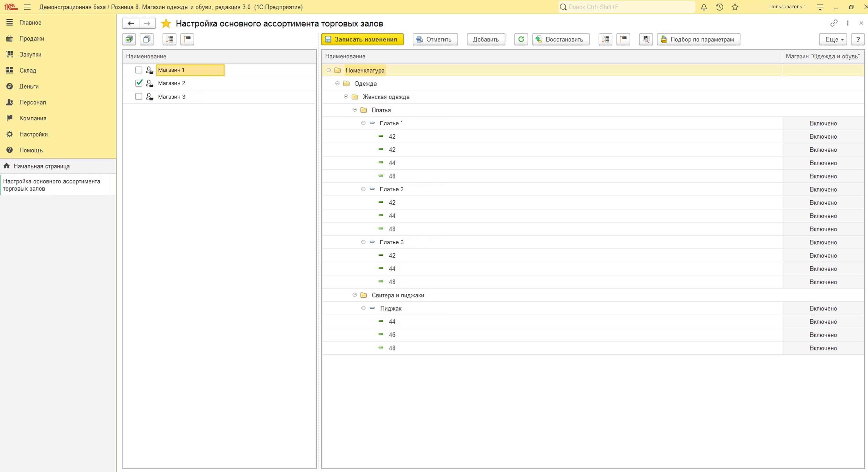Collapse the Платье 2 node
The image size is (868, 472).
tap(363, 189)
